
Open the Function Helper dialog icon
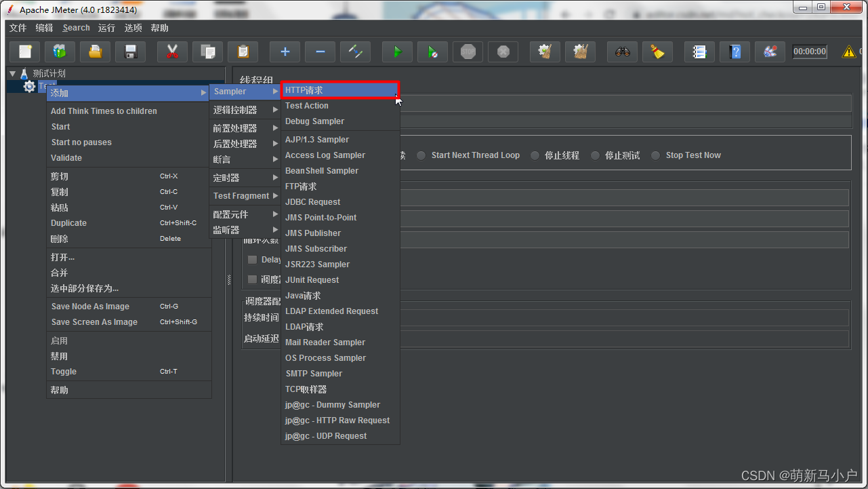(x=699, y=52)
